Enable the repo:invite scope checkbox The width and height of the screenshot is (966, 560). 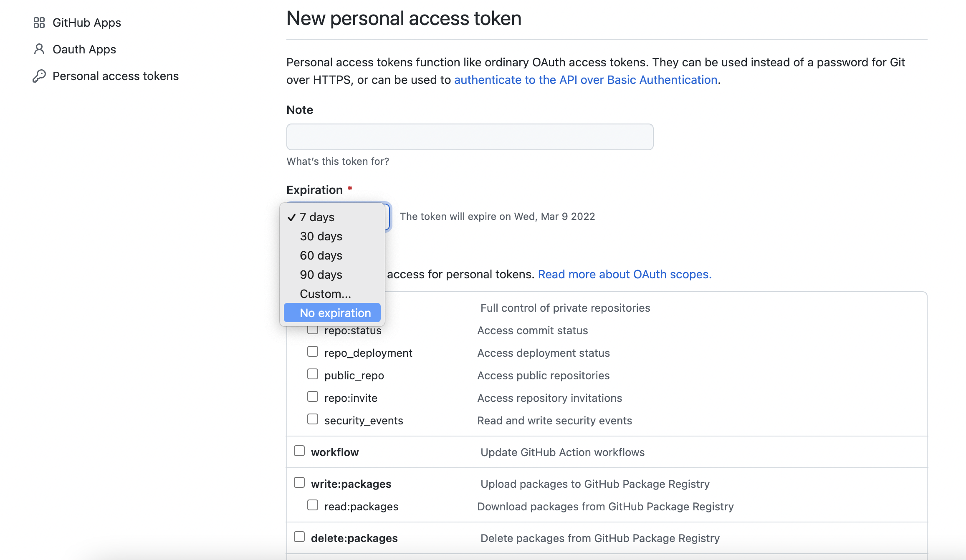[313, 397]
